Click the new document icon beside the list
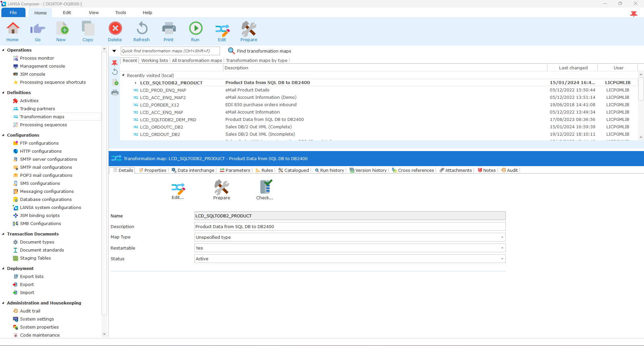This screenshot has width=644, height=346. (115, 82)
